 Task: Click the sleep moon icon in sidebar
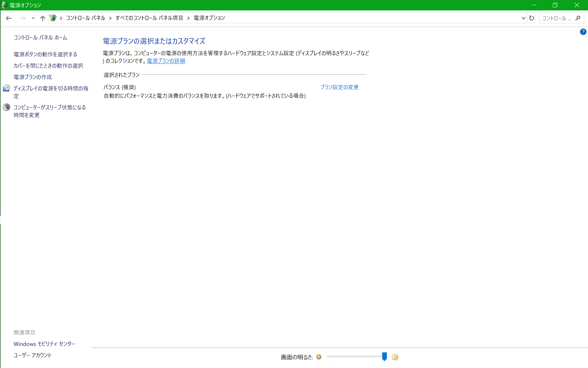coord(6,107)
